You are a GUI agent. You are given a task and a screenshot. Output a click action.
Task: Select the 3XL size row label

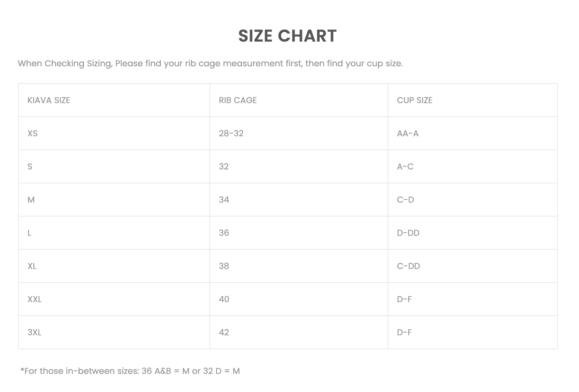[x=34, y=332]
